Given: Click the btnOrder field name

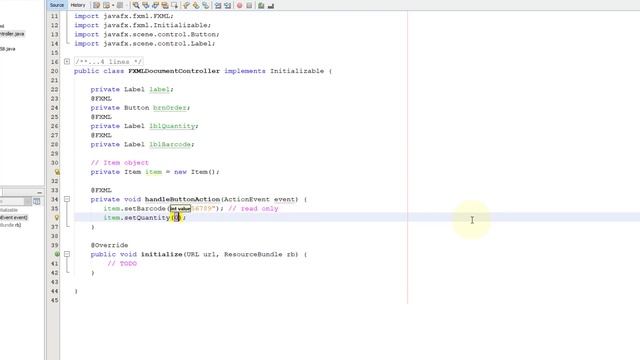Looking at the screenshot, I should (x=170, y=108).
